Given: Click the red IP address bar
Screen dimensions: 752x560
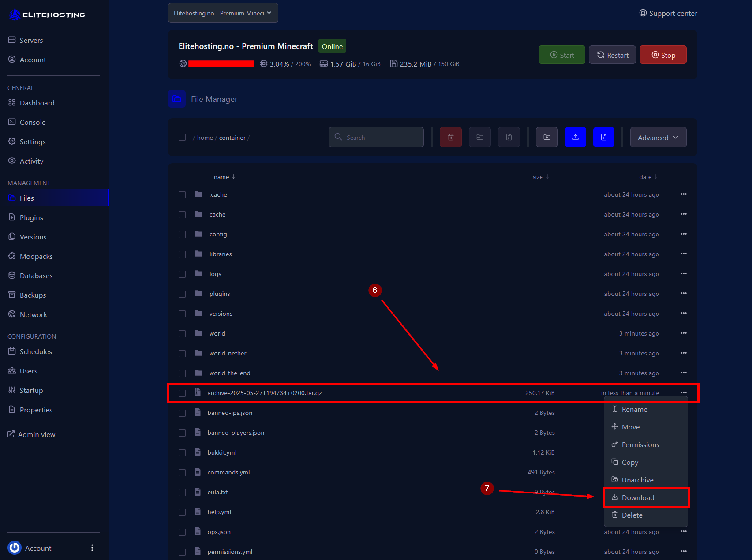Looking at the screenshot, I should 221,63.
